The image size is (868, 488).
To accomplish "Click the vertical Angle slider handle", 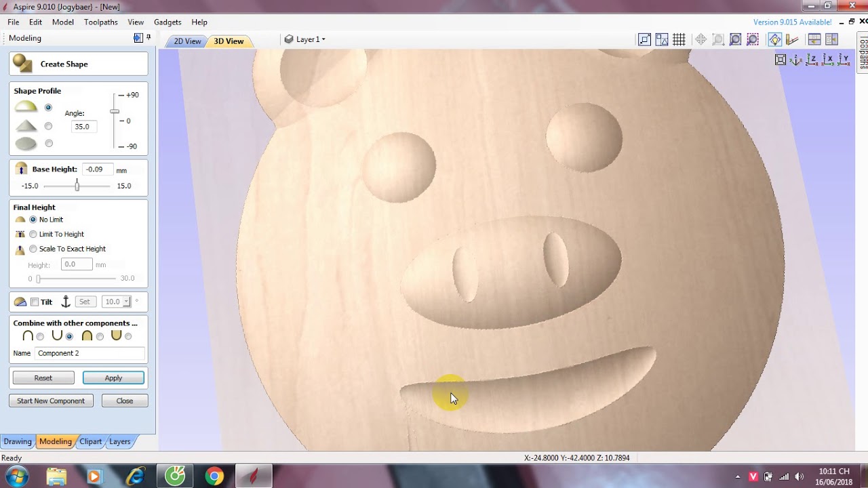I will tap(115, 112).
